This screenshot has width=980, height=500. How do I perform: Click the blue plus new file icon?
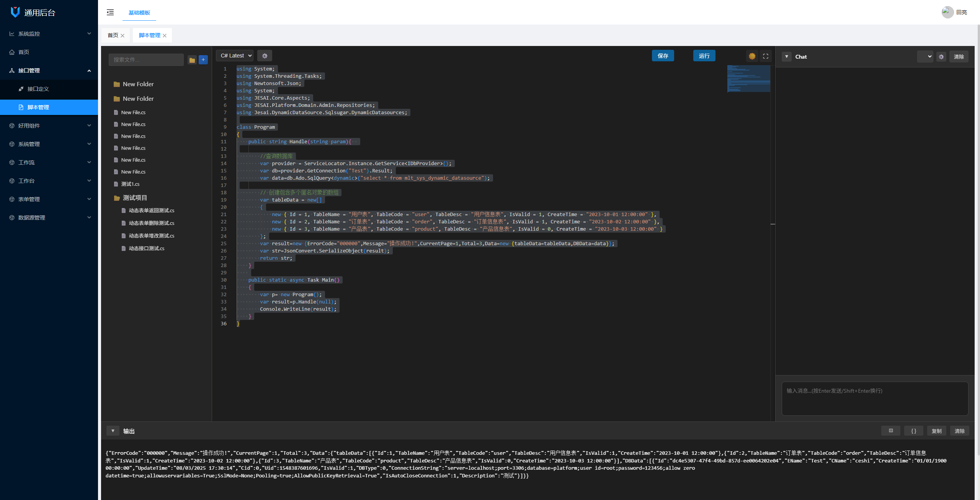click(x=203, y=59)
